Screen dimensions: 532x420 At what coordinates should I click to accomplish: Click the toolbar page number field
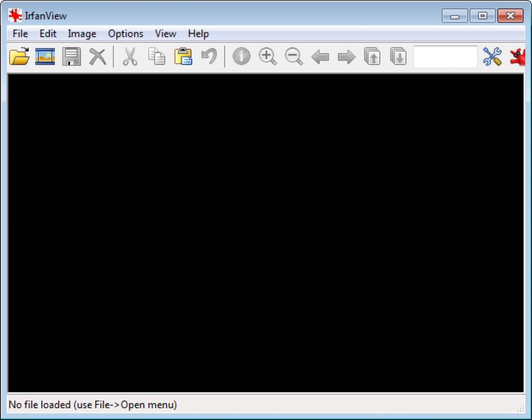[x=445, y=57]
